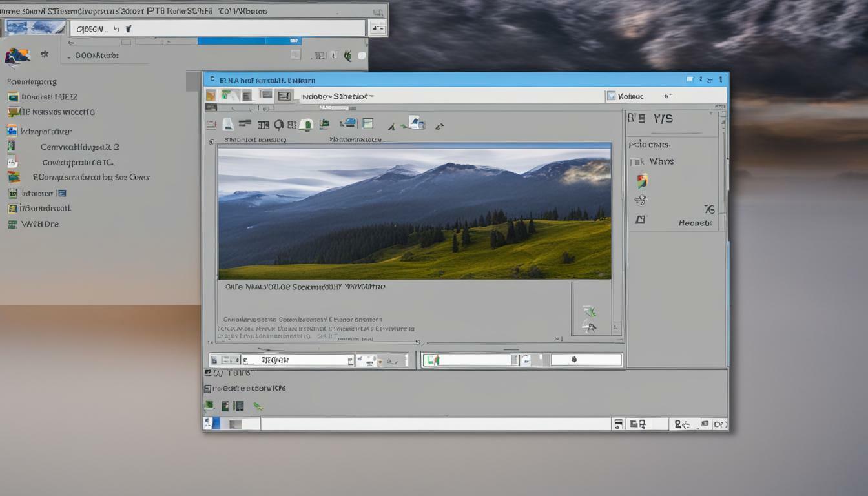Image resolution: width=868 pixels, height=496 pixels.
Task: Select the colorful parrot image icon in right panel
Action: click(642, 181)
